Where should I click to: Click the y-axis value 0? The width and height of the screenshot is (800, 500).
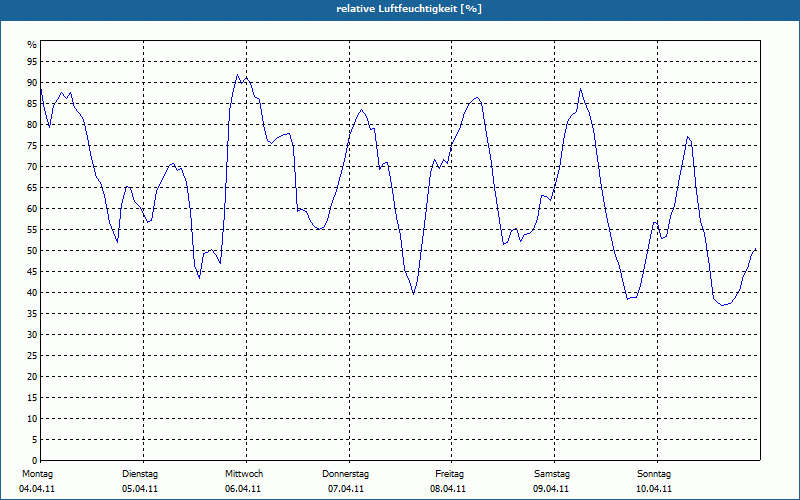[35, 461]
